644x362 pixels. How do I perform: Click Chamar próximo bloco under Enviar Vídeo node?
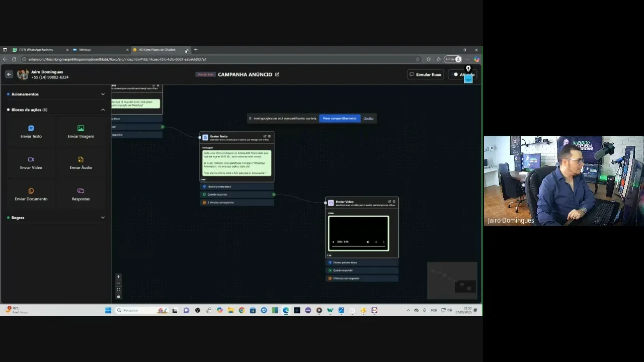point(362,262)
